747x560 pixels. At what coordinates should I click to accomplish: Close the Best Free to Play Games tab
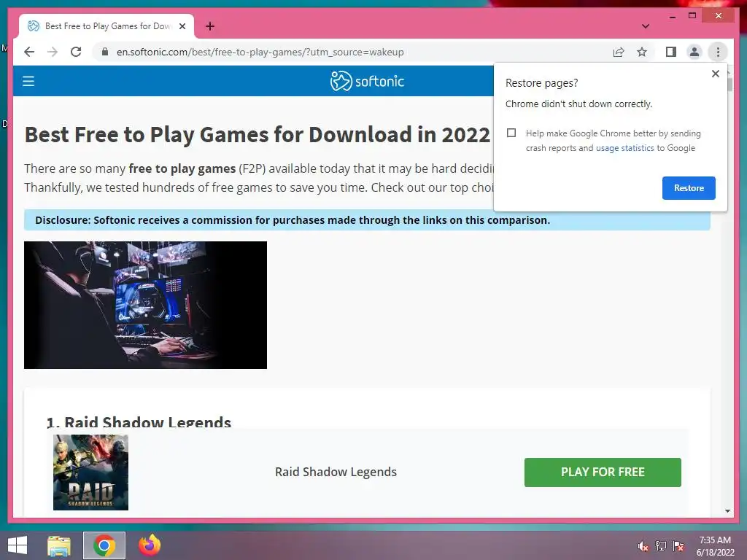(x=182, y=26)
